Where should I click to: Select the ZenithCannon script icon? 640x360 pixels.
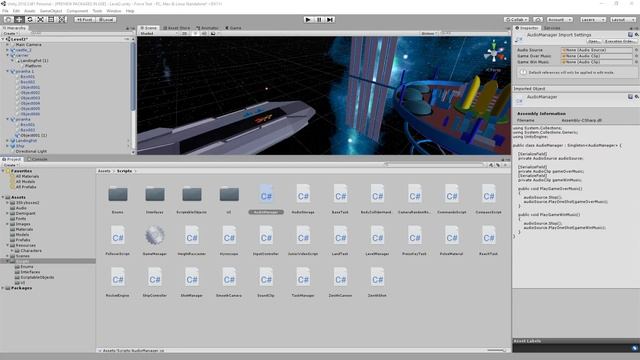(340, 278)
